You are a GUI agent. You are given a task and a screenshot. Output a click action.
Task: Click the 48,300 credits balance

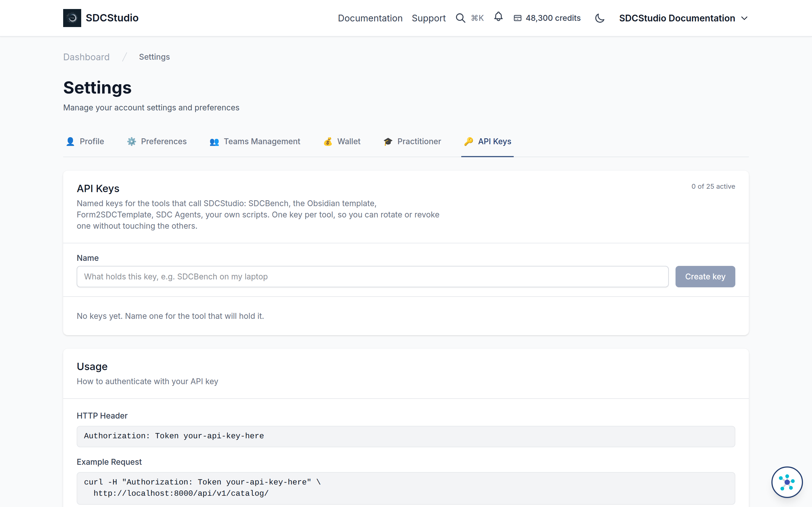(553, 18)
